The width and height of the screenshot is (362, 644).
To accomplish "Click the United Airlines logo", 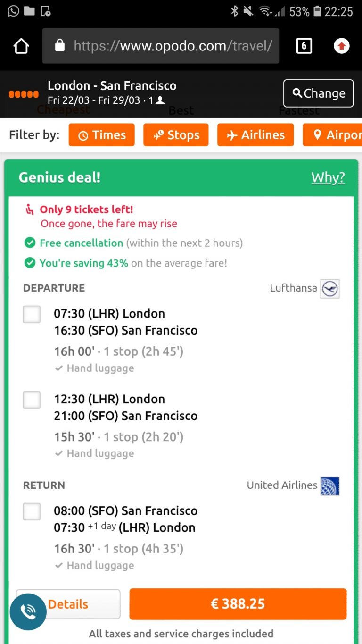I will pos(330,485).
